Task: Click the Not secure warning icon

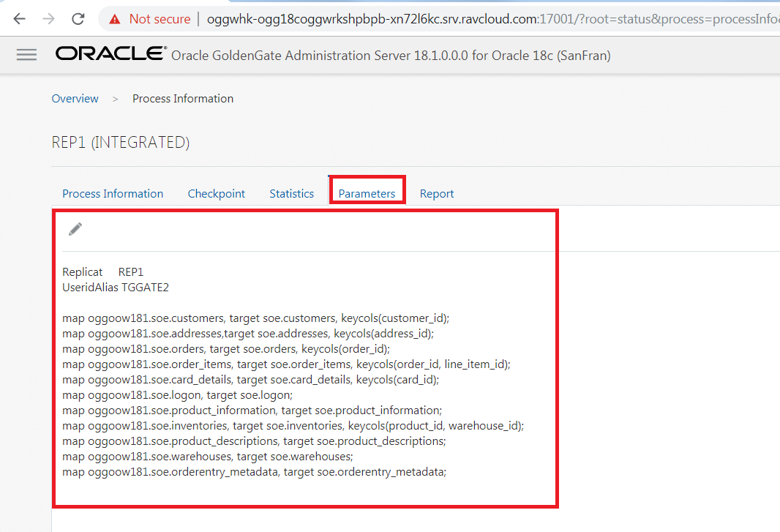Action: pyautogui.click(x=115, y=20)
